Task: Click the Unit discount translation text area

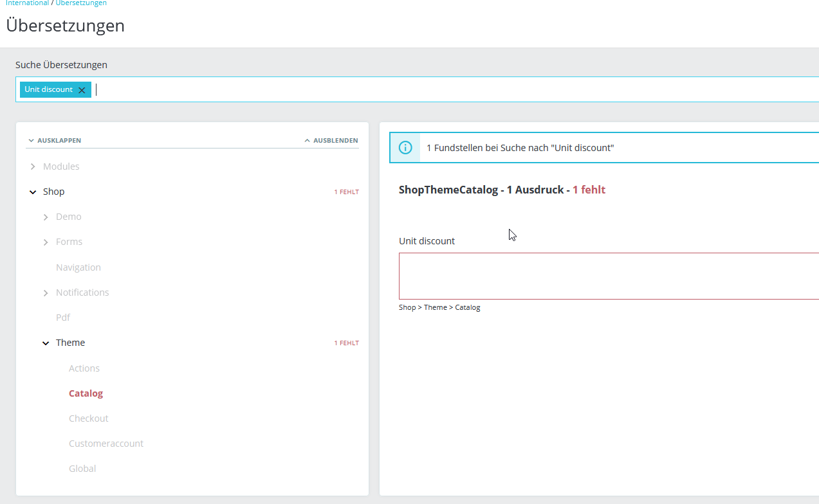Action: (x=609, y=276)
